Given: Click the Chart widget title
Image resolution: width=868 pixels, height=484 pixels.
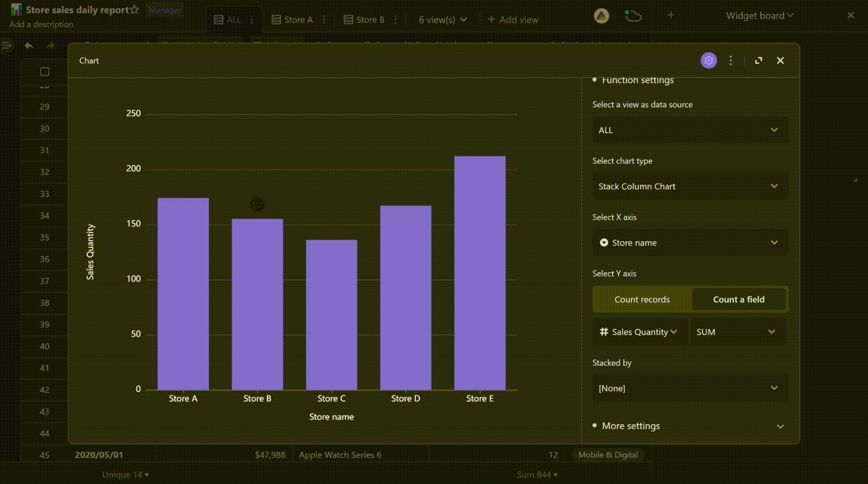Looking at the screenshot, I should [89, 61].
